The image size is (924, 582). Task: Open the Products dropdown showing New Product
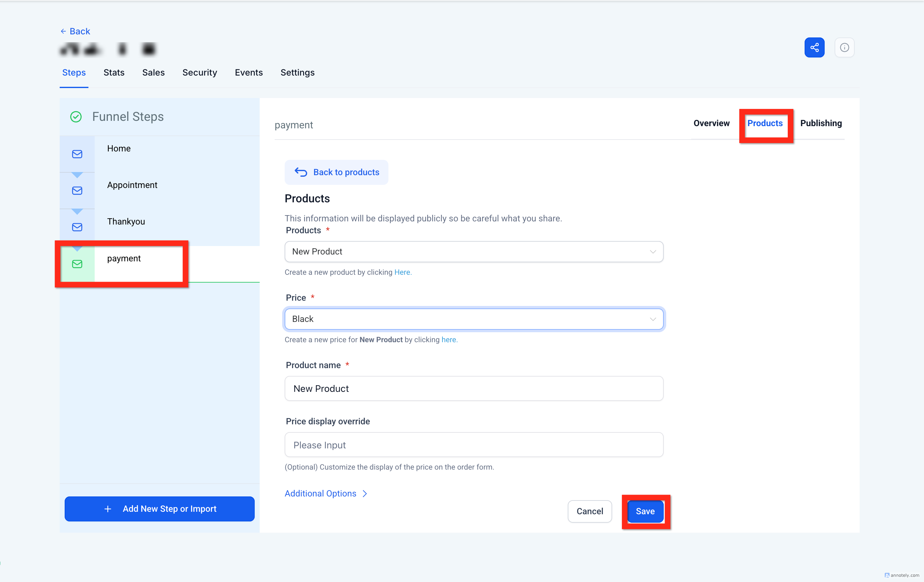pos(473,252)
